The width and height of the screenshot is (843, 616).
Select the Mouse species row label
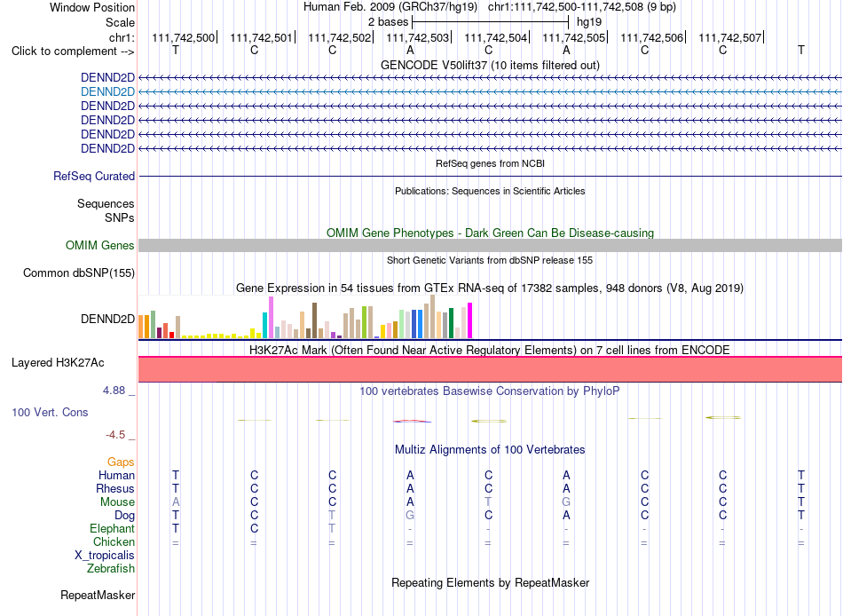point(117,502)
